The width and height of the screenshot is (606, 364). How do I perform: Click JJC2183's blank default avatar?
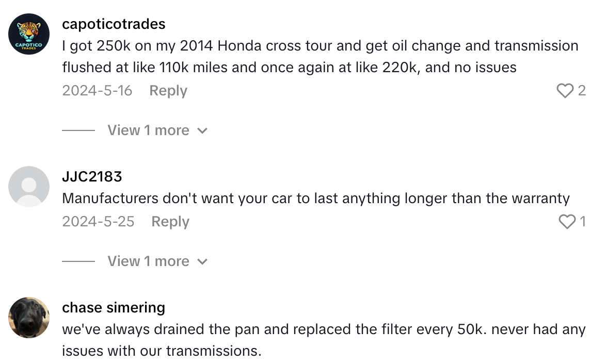click(29, 186)
